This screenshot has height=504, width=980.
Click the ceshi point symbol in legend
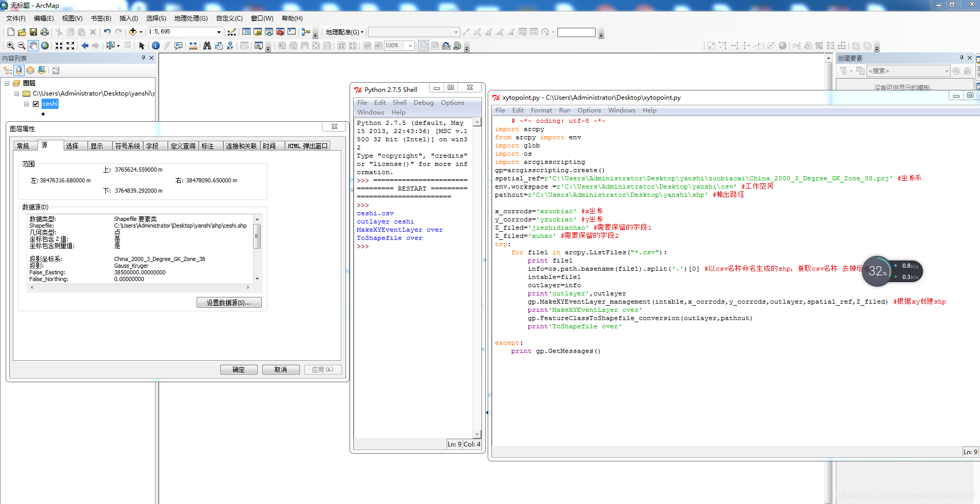(x=43, y=114)
